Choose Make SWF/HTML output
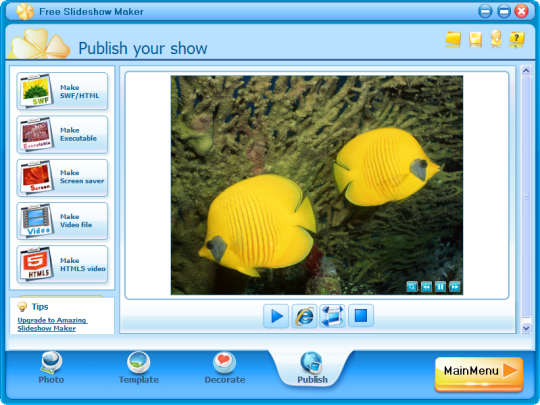The image size is (540, 405). click(62, 91)
